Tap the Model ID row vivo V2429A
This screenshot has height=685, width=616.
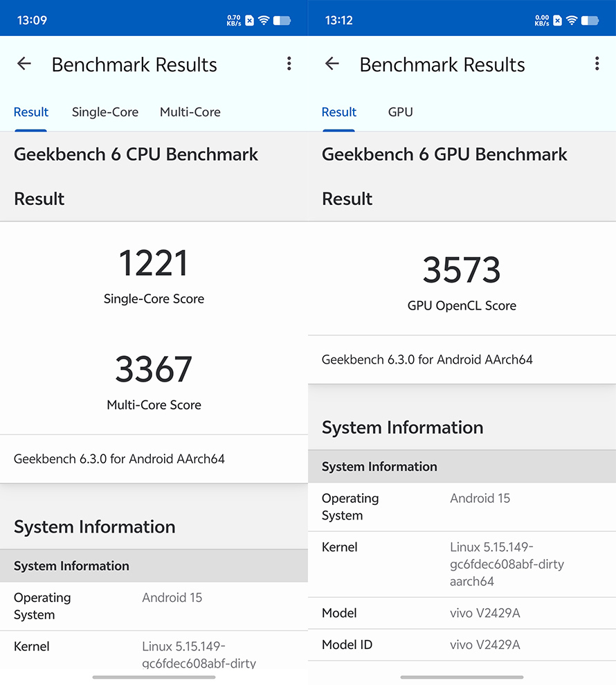click(x=462, y=645)
